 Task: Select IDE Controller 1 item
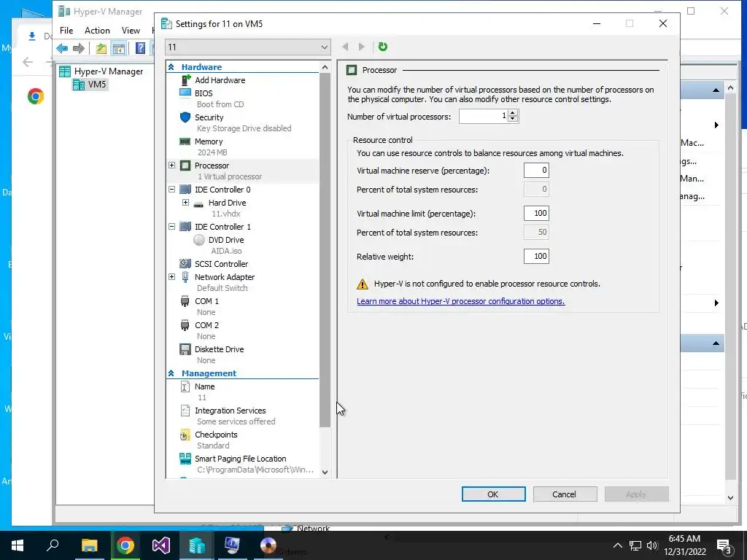(222, 227)
